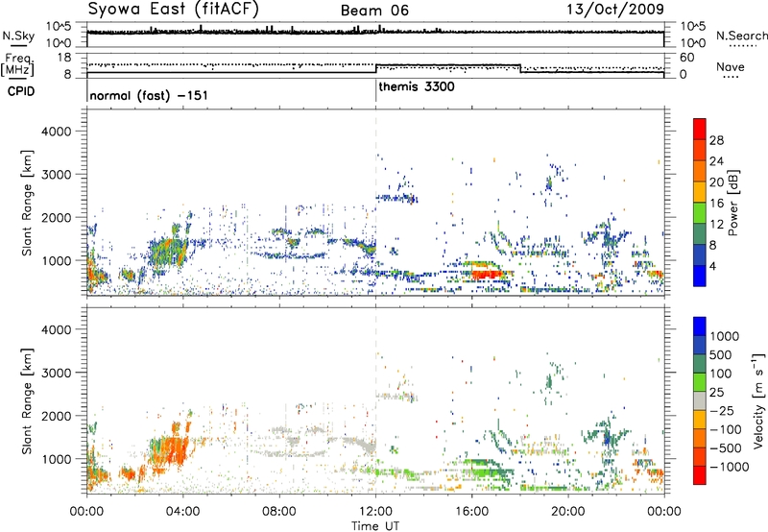Click the 'CPID' row label
Viewport: 768px width, 532px height.
(20, 91)
